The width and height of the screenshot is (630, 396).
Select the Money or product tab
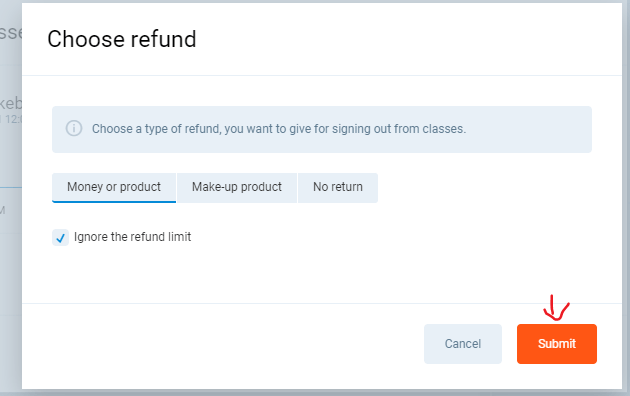(114, 188)
